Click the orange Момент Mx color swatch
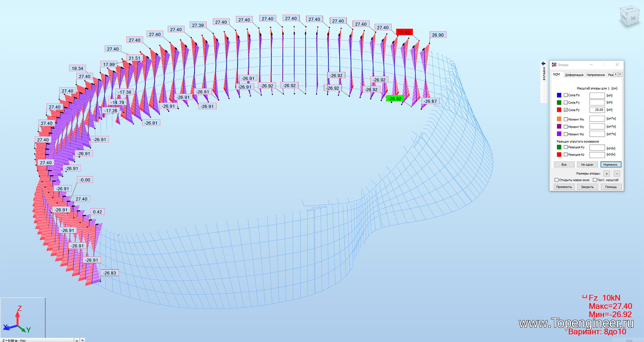Viewport: 644px width, 342px height. [x=559, y=119]
